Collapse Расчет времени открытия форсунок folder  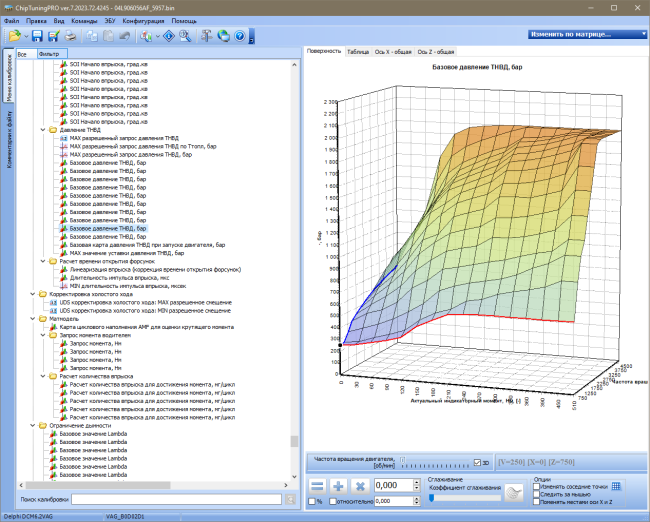point(43,261)
